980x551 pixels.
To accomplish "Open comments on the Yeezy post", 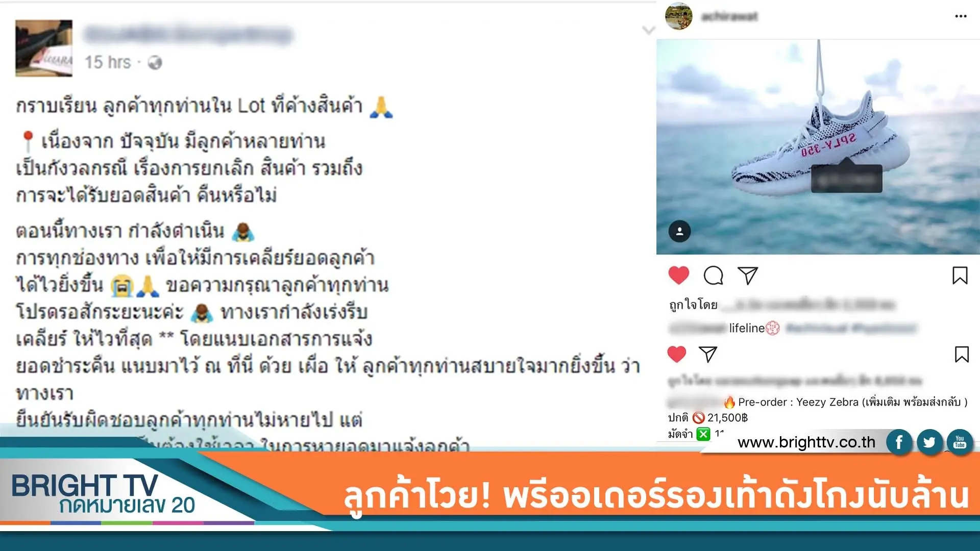I will point(713,275).
